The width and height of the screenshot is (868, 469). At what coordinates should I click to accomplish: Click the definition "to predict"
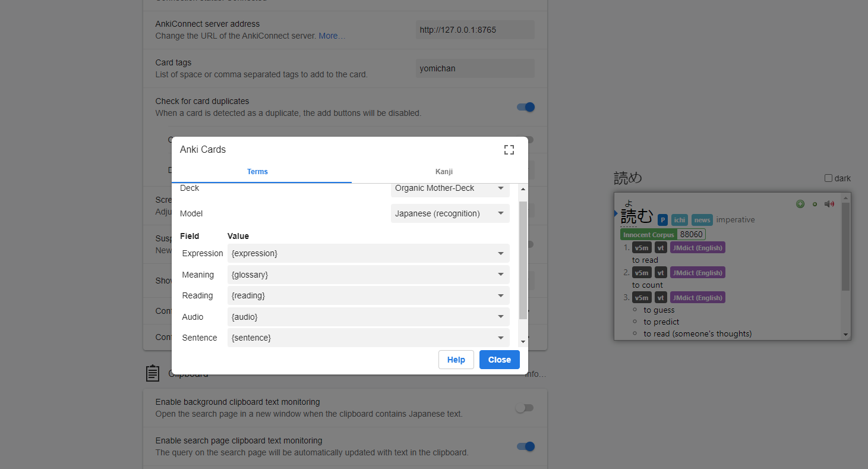(661, 322)
